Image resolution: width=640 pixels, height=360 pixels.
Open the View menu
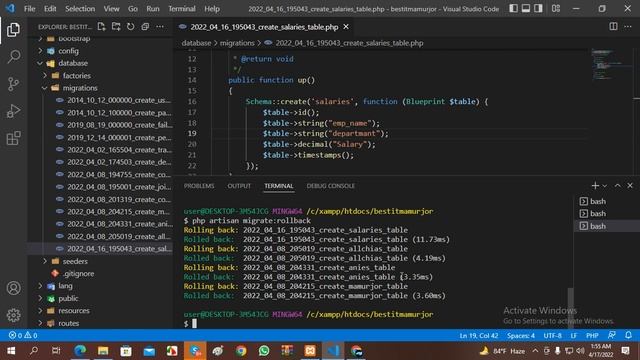click(111, 9)
